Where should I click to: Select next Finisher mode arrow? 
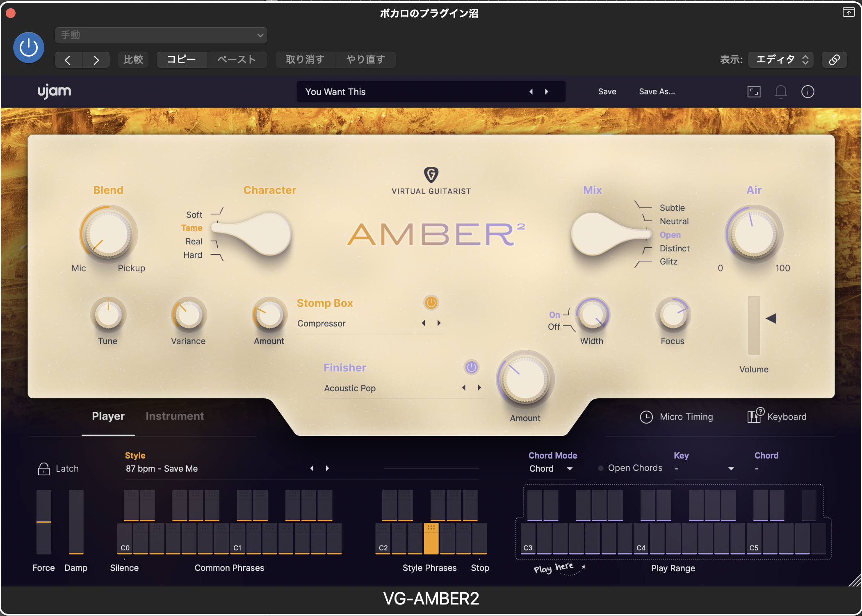479,388
